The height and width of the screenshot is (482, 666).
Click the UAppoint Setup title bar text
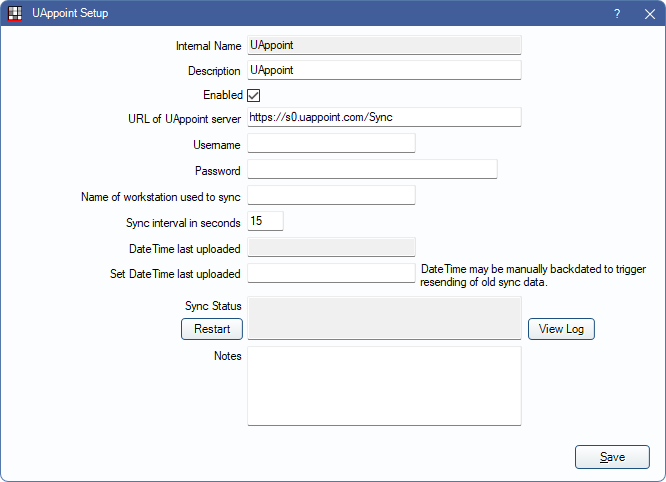click(70, 14)
